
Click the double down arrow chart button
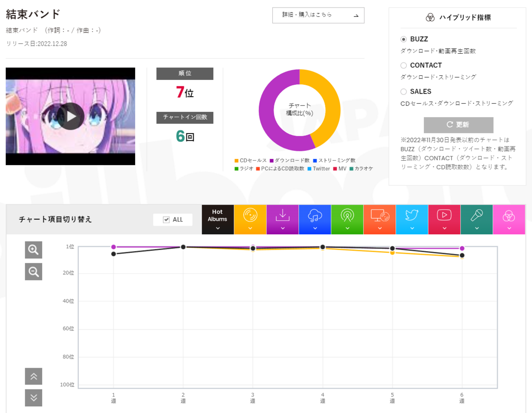click(x=34, y=398)
